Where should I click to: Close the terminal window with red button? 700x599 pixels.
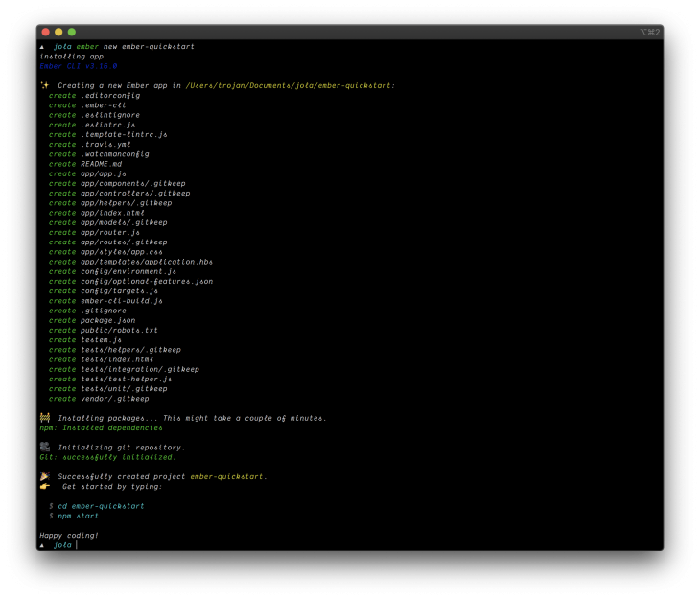click(45, 33)
